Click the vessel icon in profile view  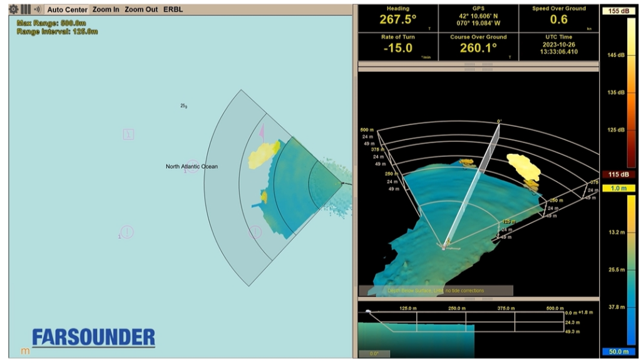[369, 311]
